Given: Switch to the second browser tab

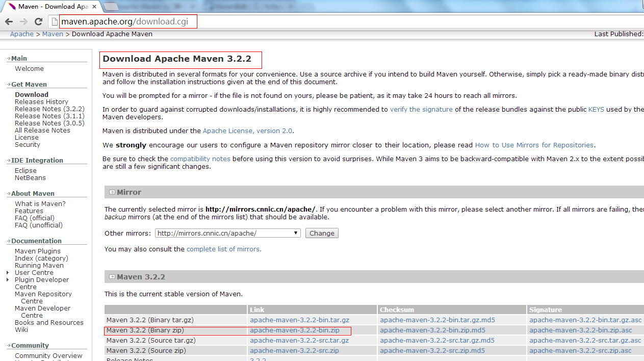Looking at the screenshot, I should coord(143,7).
